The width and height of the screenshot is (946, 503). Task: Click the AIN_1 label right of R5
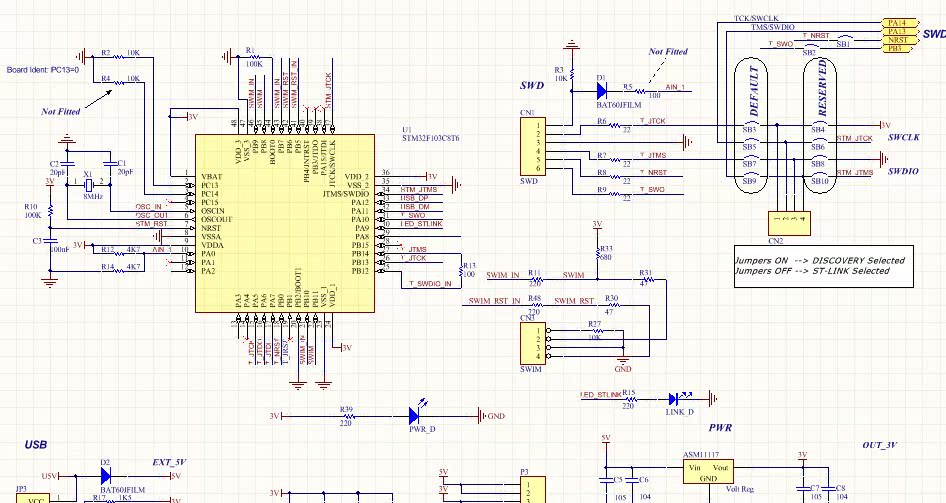point(675,87)
